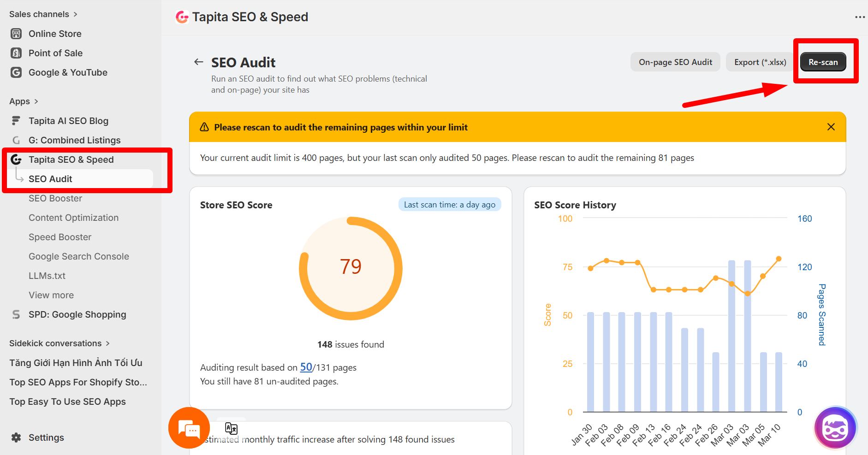Click the Settings gear icon
The image size is (868, 455).
pyautogui.click(x=16, y=437)
